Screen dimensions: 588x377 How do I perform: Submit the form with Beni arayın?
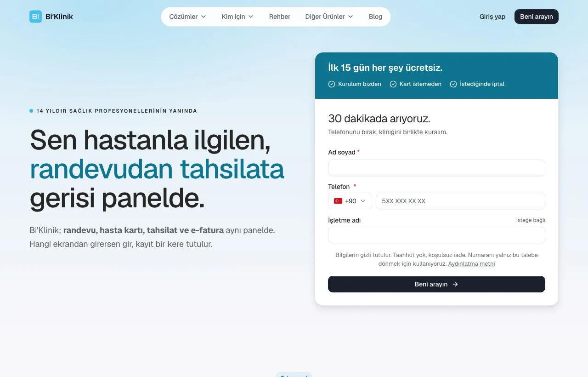[x=436, y=284]
